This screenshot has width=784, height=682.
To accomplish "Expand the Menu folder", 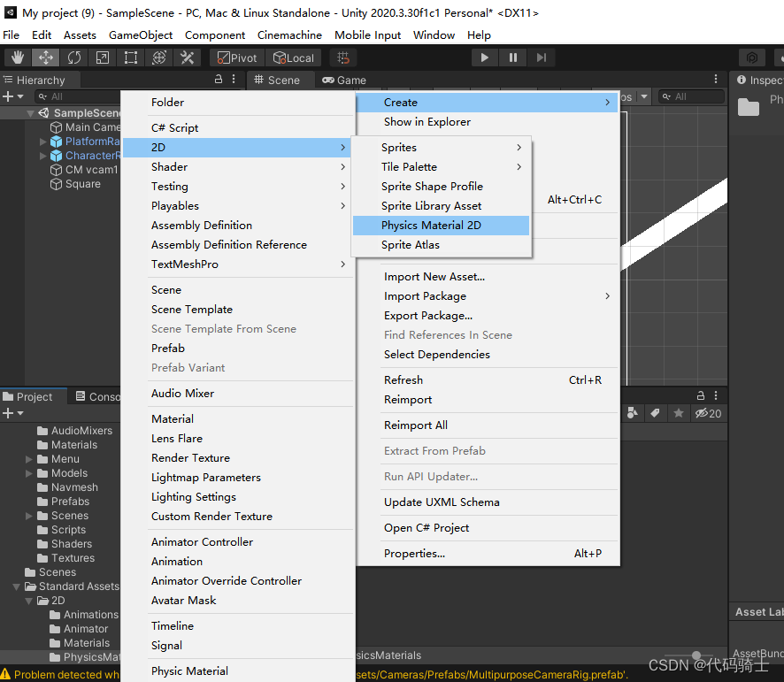I will [29, 459].
